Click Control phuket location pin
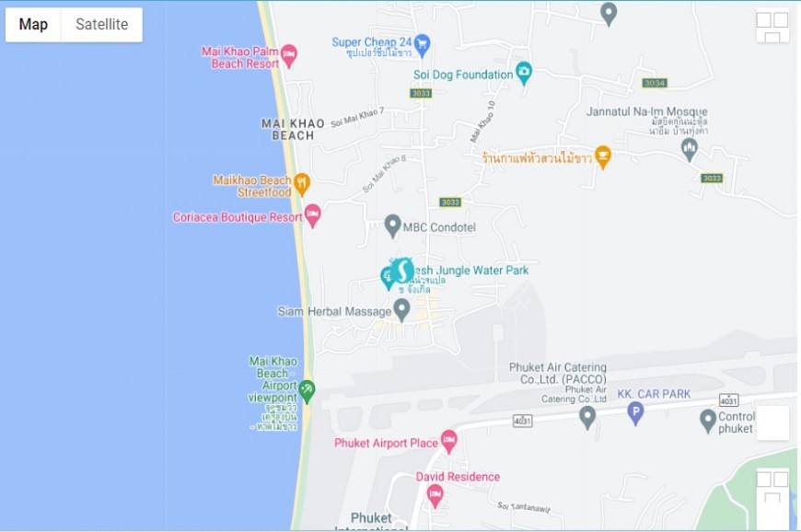This screenshot has width=801, height=532. pos(707,422)
